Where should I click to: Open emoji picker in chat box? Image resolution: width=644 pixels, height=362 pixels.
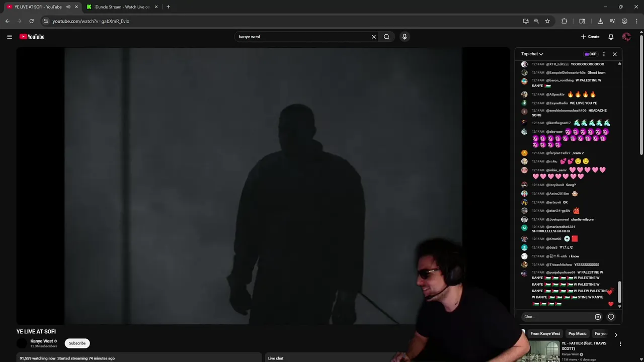click(598, 317)
